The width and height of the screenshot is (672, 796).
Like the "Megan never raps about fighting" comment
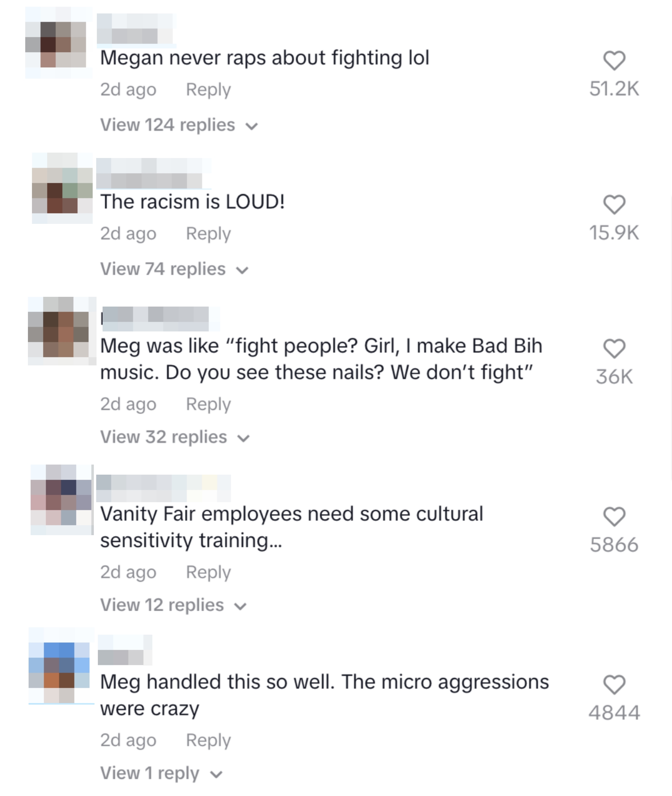614,61
